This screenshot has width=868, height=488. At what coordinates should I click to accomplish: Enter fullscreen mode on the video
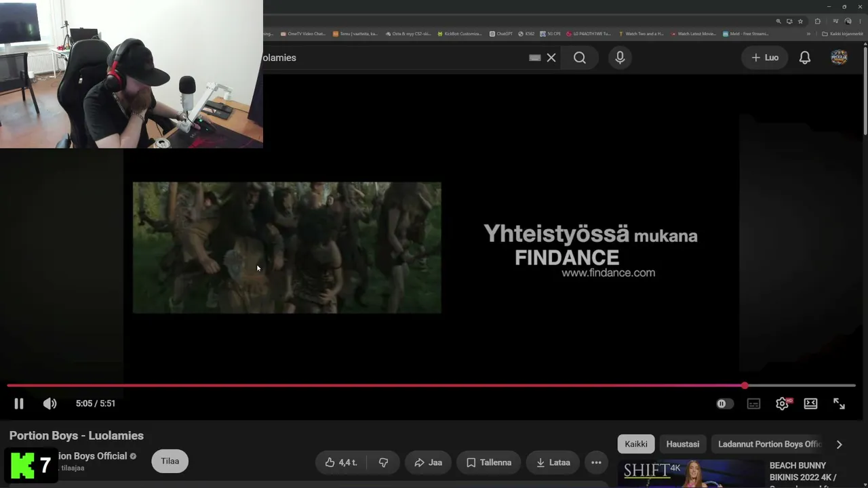tap(839, 403)
